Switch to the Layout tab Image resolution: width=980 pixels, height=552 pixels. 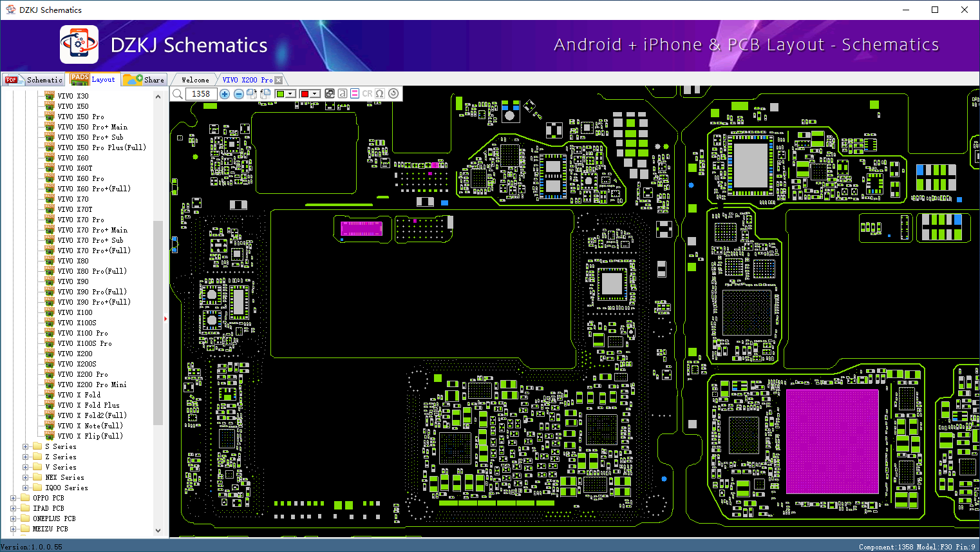click(x=93, y=79)
